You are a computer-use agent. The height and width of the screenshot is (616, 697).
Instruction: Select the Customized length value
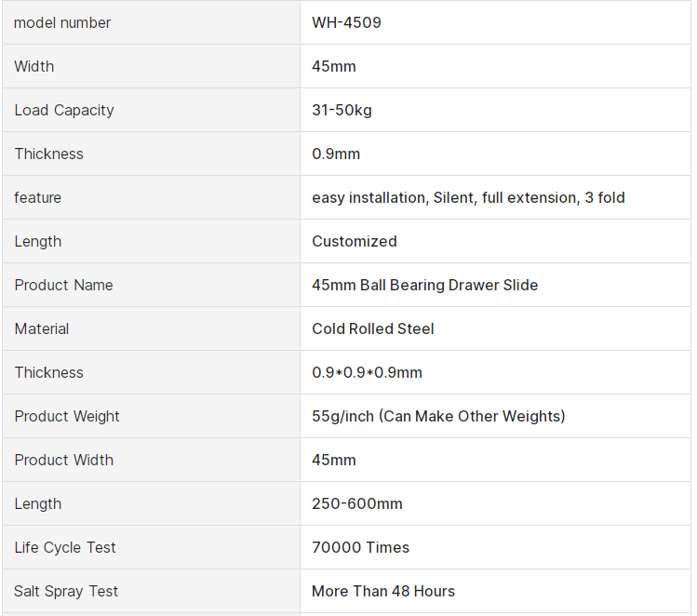[355, 241]
